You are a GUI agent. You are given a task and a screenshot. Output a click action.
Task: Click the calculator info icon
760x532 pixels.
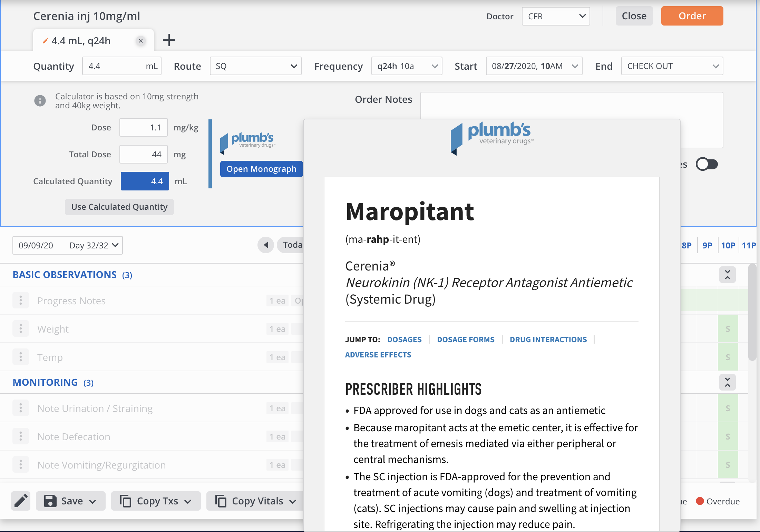click(x=40, y=101)
